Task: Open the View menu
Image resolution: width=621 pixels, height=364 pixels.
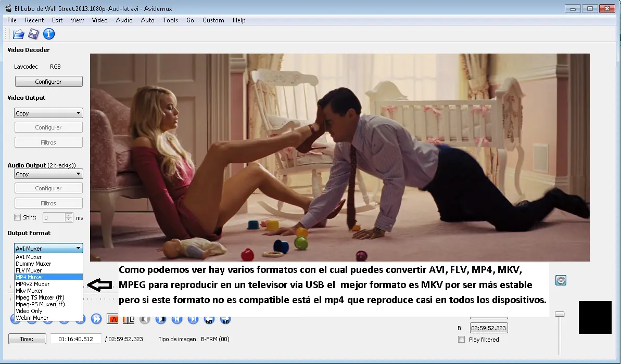Action: 77,20
